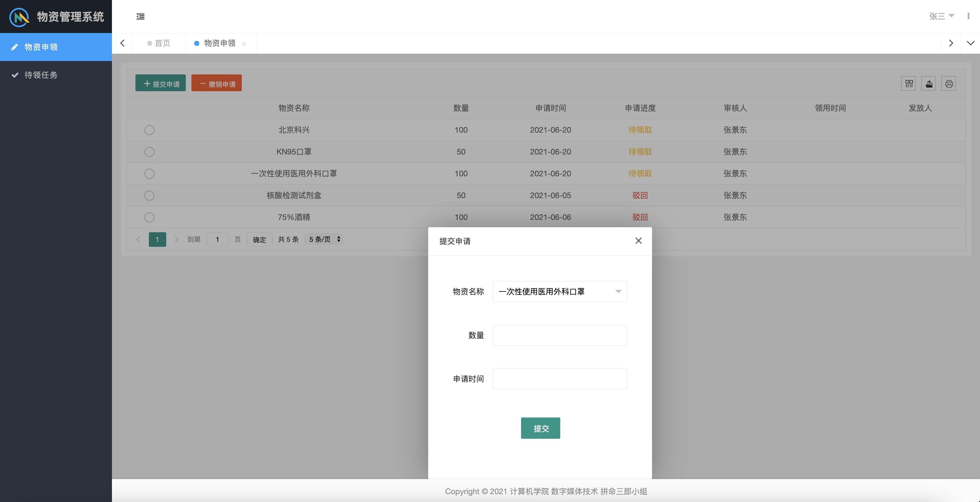Close the 提交申请 dialog
Screen dimensions: 980x502
pyautogui.click(x=638, y=241)
